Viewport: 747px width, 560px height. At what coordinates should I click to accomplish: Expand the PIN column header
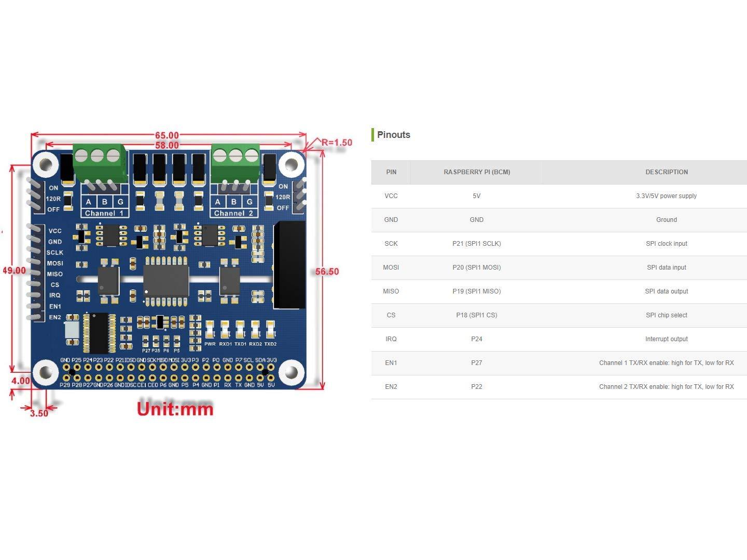pyautogui.click(x=391, y=172)
